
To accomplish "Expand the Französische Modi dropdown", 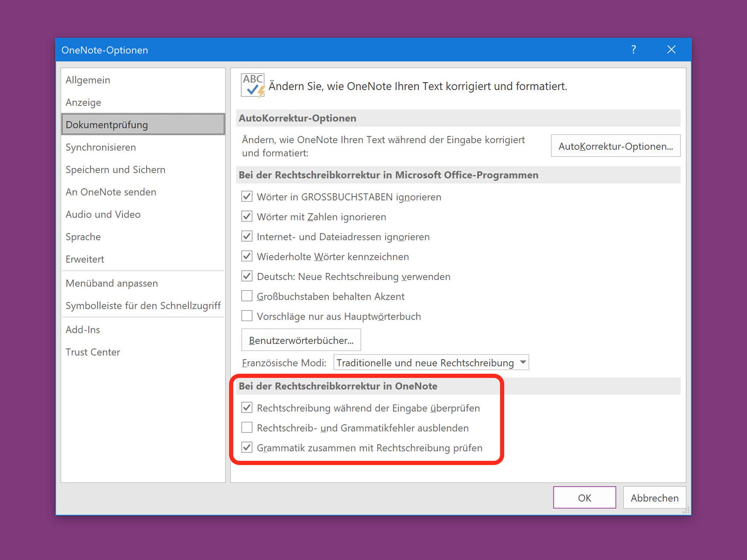I will [x=431, y=363].
